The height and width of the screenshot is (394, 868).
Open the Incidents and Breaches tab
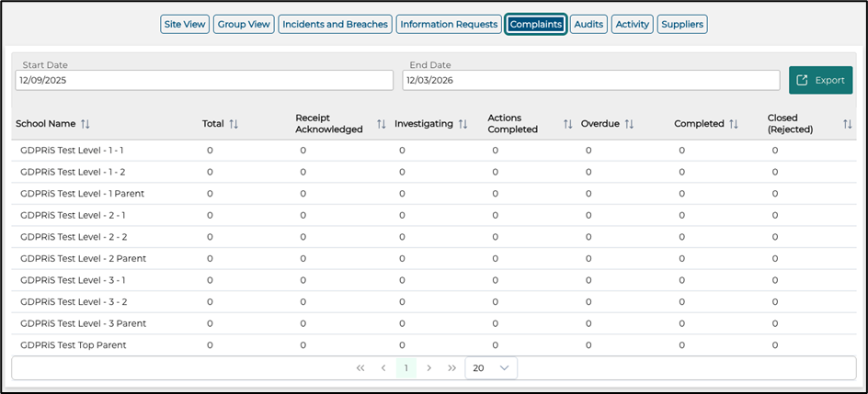pyautogui.click(x=335, y=25)
